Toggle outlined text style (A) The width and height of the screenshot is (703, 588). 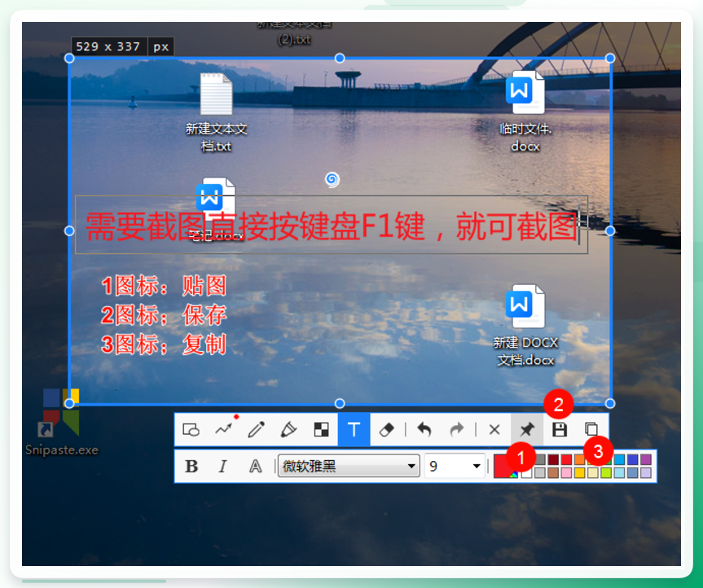point(255,467)
